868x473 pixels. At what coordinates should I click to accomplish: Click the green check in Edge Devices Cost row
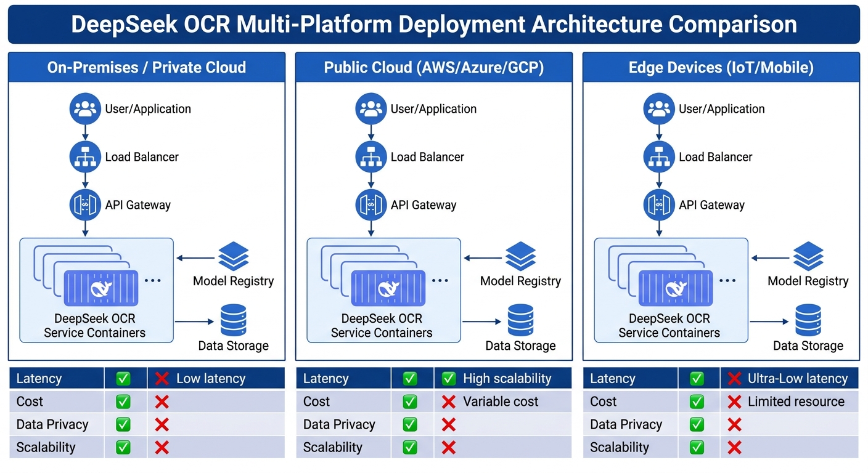click(x=697, y=402)
